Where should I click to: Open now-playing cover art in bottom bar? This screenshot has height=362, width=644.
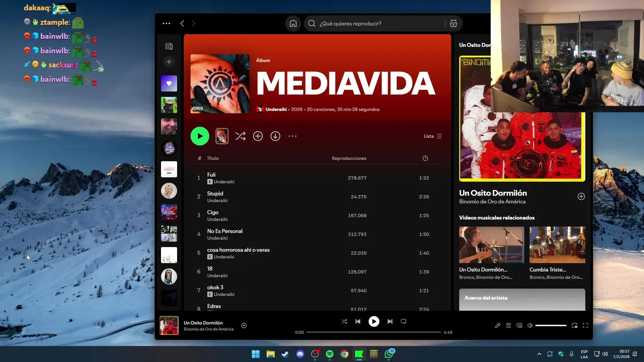[169, 325]
